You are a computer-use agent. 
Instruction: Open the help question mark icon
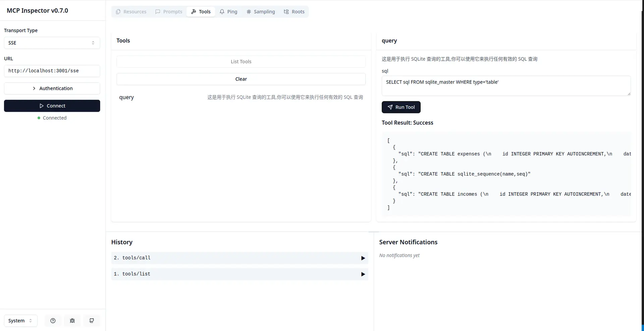pos(53,321)
